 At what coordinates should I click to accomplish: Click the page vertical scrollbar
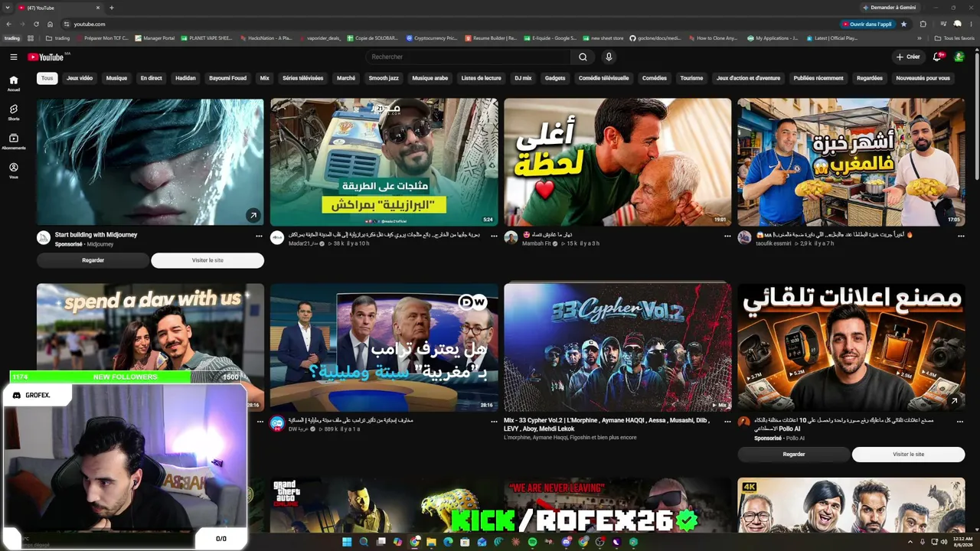point(977,115)
